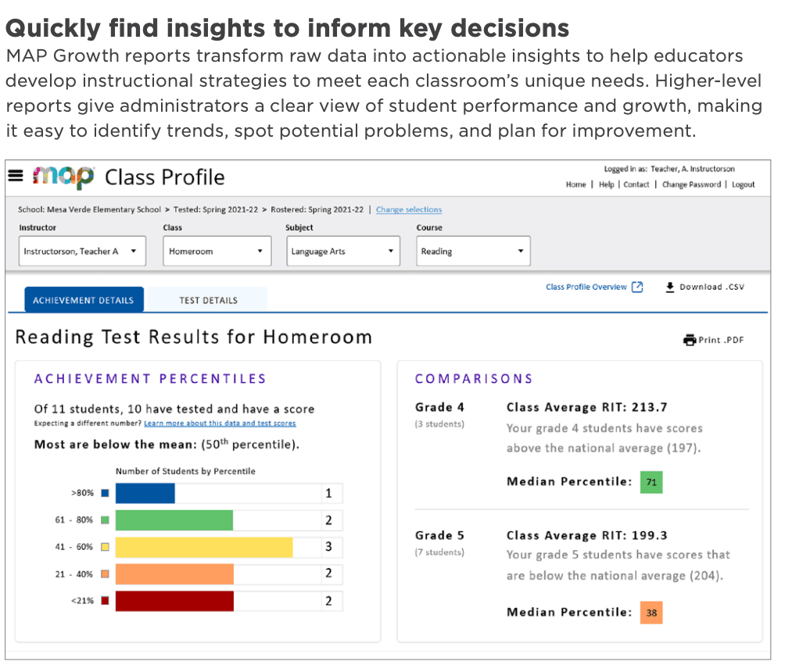
Task: Expand the Course dropdown showing Reading
Action: pos(472,252)
